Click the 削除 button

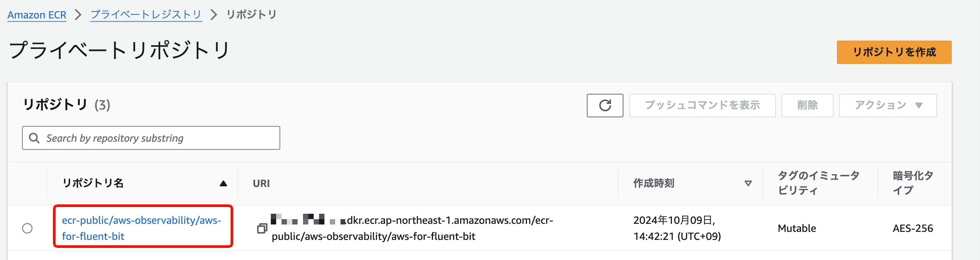(807, 105)
